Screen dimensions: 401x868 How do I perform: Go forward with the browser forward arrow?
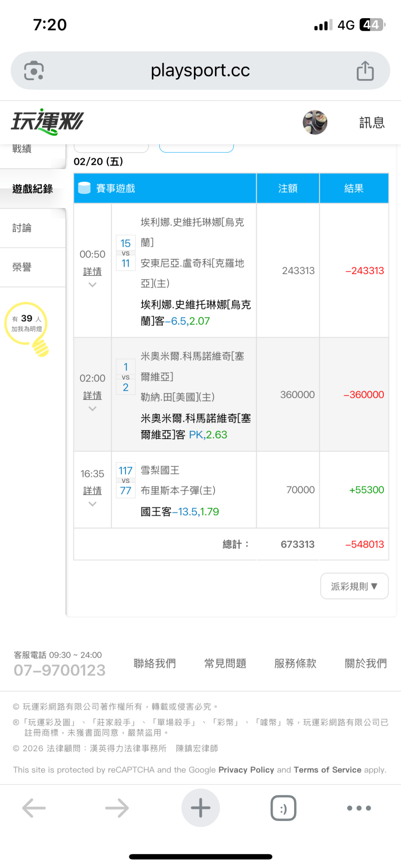(117, 808)
